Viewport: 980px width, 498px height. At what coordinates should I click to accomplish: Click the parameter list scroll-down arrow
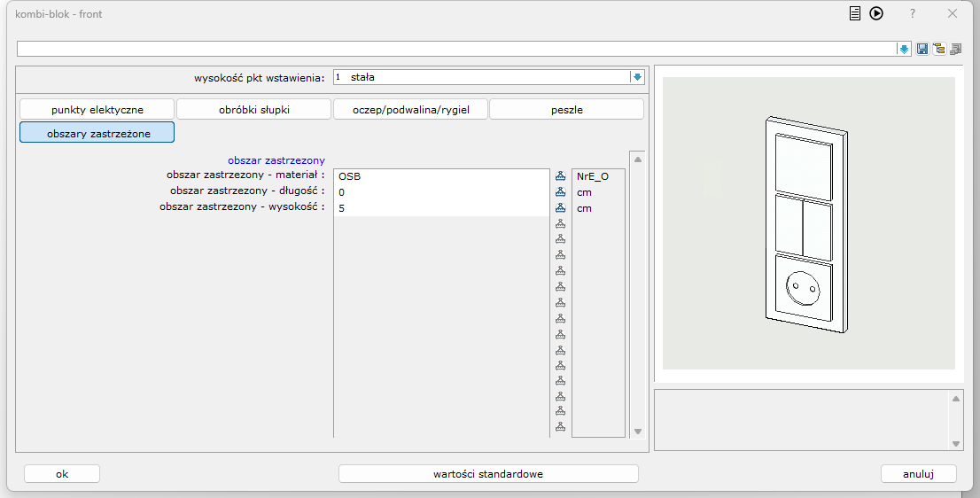coord(636,432)
